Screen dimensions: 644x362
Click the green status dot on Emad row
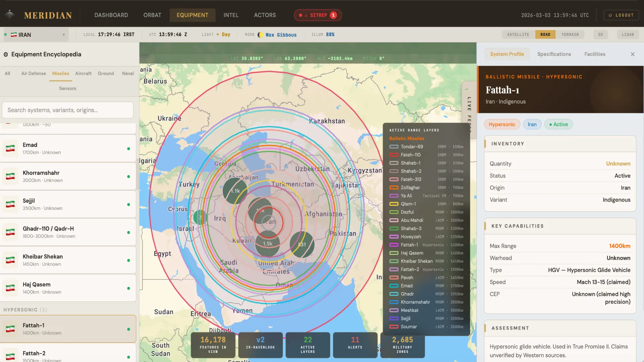(128, 148)
